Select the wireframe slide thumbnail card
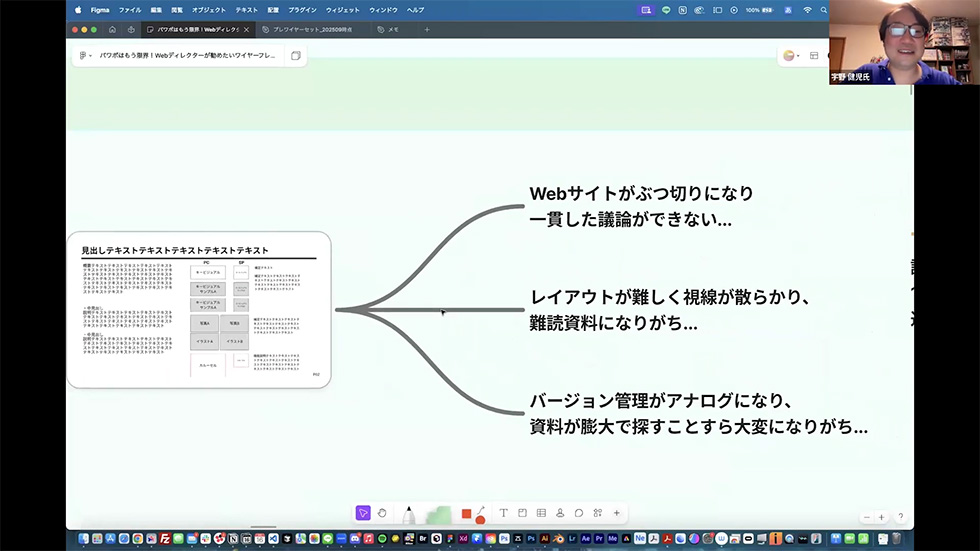This screenshot has height=551, width=980. pos(199,310)
